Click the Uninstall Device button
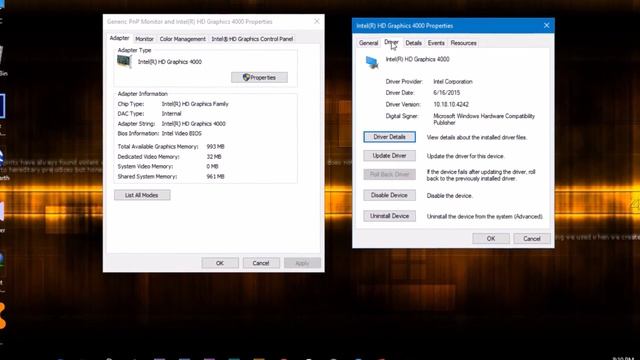This screenshot has height=360, width=640. 389,216
